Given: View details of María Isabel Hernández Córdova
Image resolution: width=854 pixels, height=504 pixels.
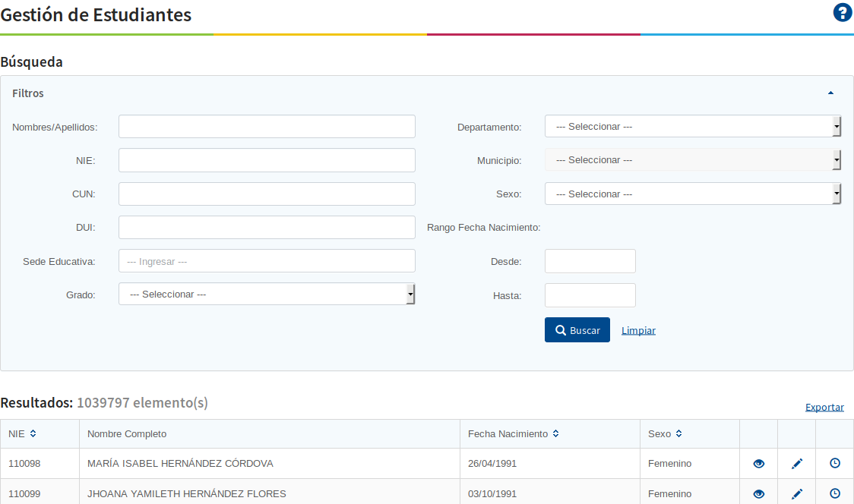Looking at the screenshot, I should 758,464.
